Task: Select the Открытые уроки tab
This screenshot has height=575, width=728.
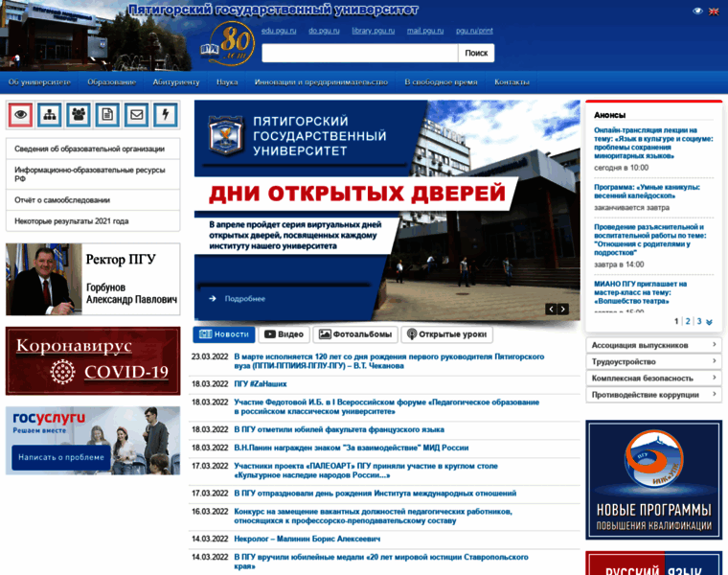Action: [446, 334]
